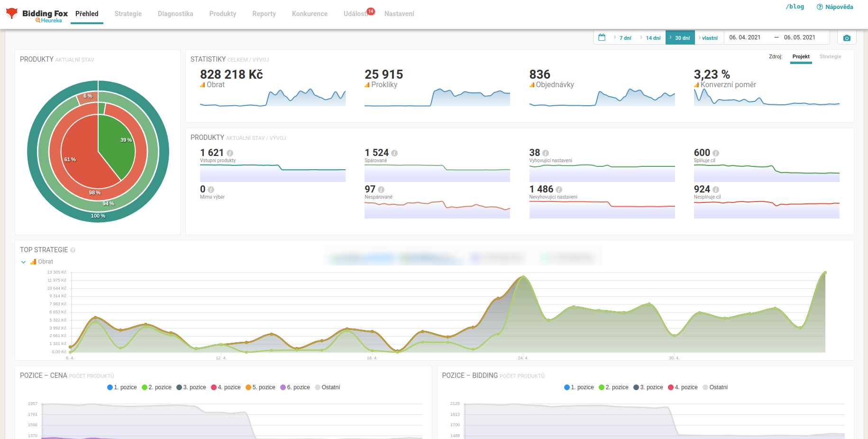Toggle 1. pozice in Pozice – Cena legend
The height and width of the screenshot is (439, 868).
tap(122, 387)
